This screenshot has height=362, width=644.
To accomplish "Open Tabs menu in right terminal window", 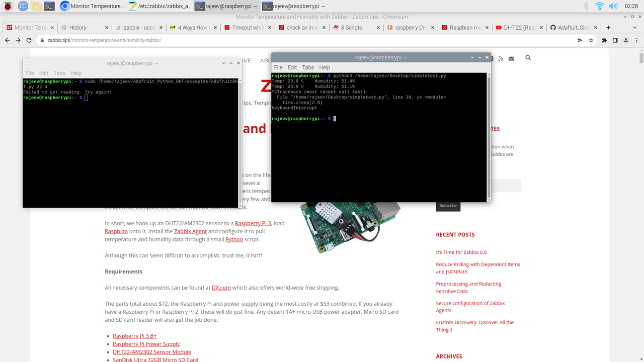I will 308,67.
